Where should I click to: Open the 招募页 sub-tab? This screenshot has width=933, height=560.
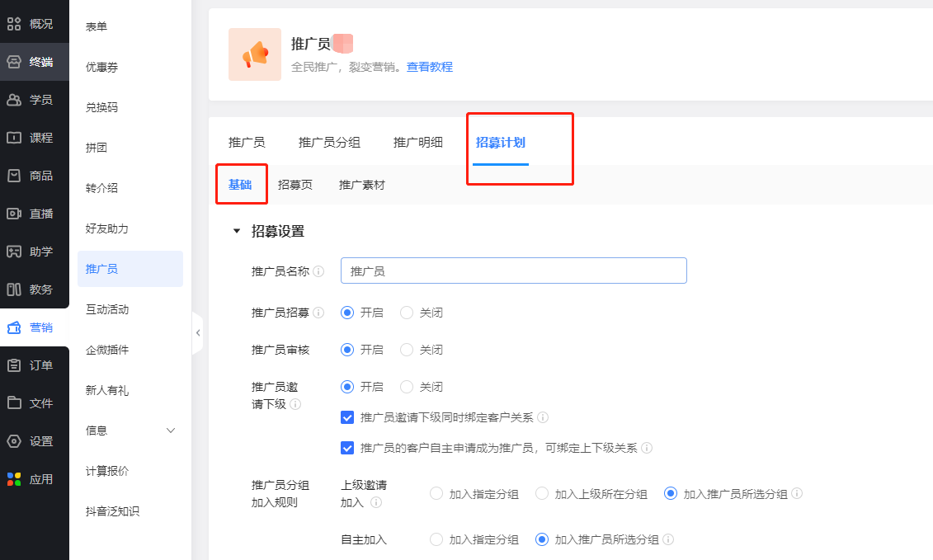click(295, 185)
